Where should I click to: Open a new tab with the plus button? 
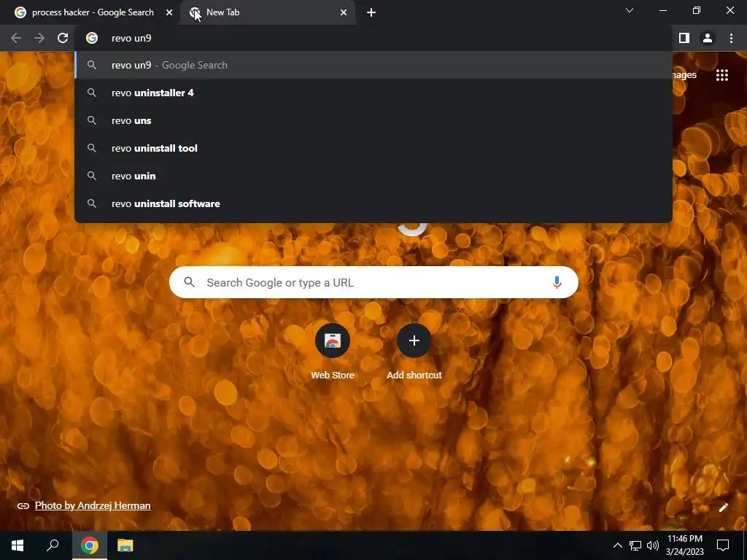371,12
